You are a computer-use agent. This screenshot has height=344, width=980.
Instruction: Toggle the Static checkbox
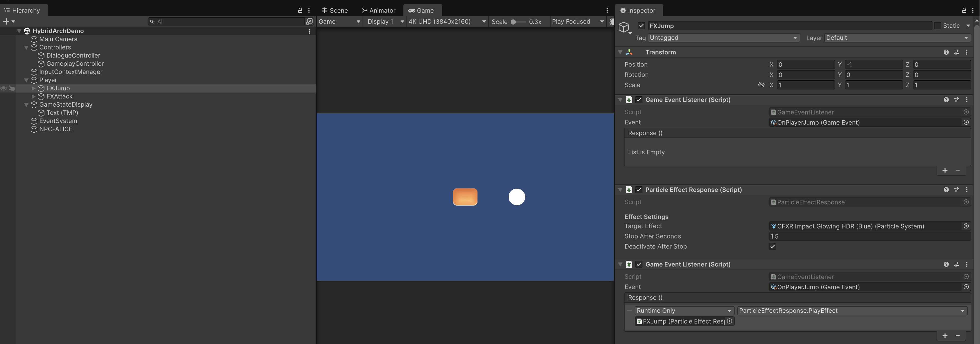pos(937,26)
